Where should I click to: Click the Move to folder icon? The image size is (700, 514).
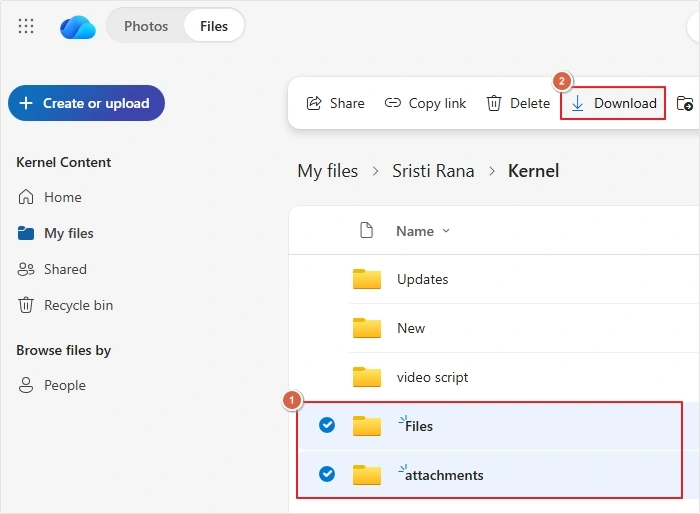coord(685,103)
